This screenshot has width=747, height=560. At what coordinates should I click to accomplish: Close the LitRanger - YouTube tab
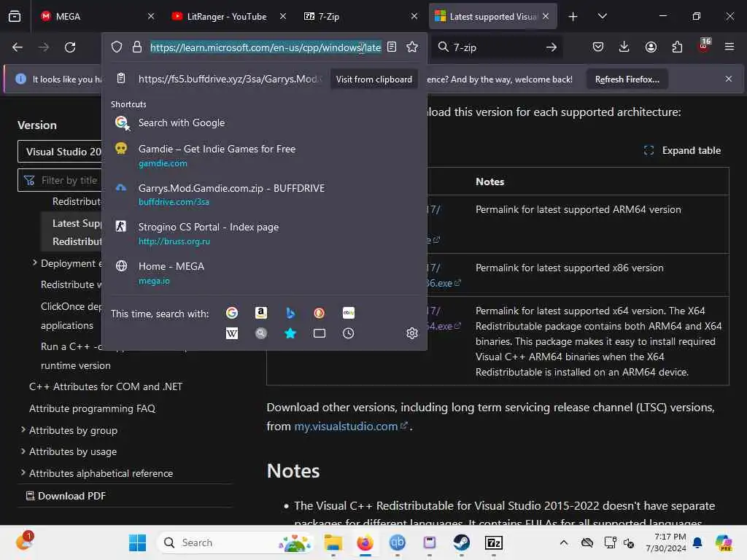[283, 16]
